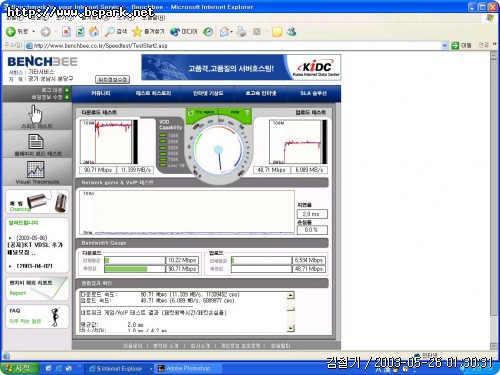Click the page vertical scrollbar down arrow

[x=494, y=346]
